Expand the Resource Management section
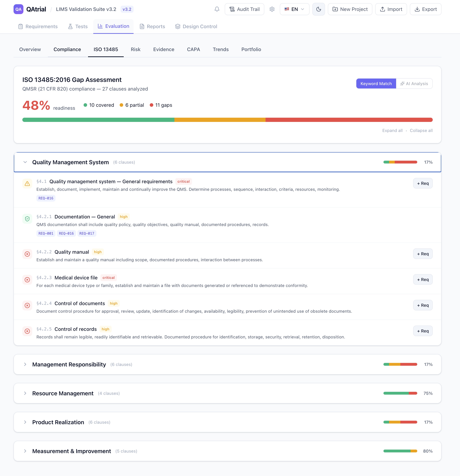460x476 pixels. tap(25, 393)
